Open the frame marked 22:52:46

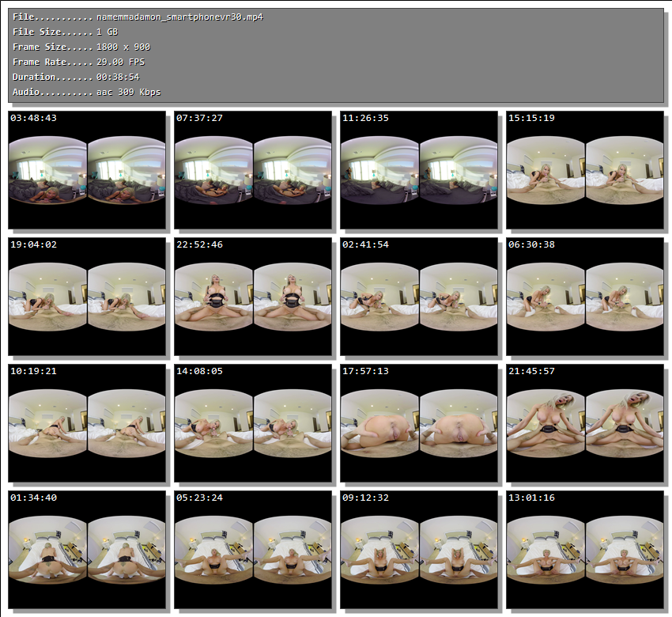(x=253, y=297)
